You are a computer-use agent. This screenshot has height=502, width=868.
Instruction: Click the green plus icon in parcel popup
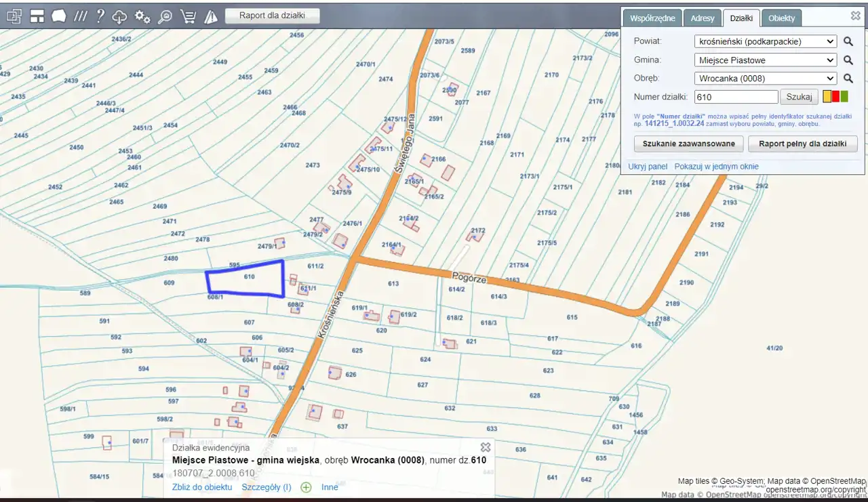click(x=306, y=487)
